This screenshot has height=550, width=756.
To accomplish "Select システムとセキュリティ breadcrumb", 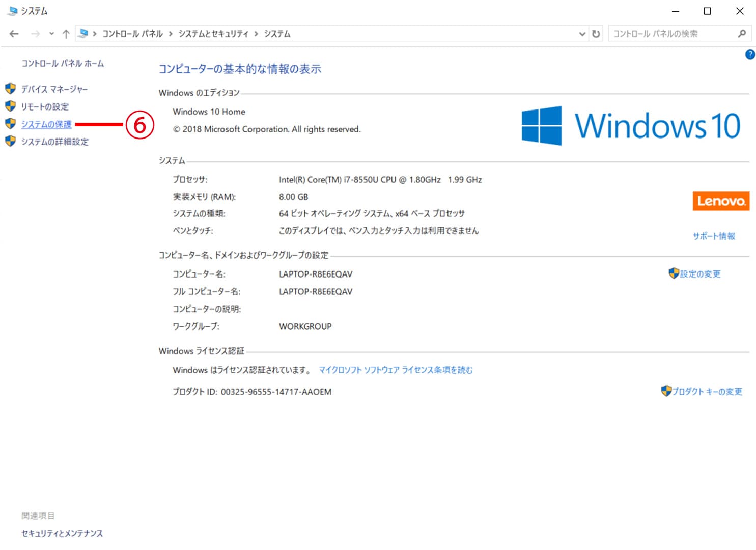I will pos(213,34).
